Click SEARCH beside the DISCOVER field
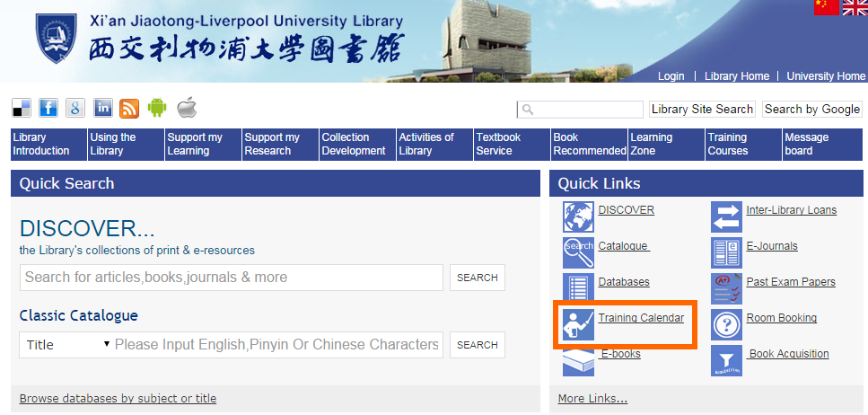The image size is (868, 415). click(478, 278)
